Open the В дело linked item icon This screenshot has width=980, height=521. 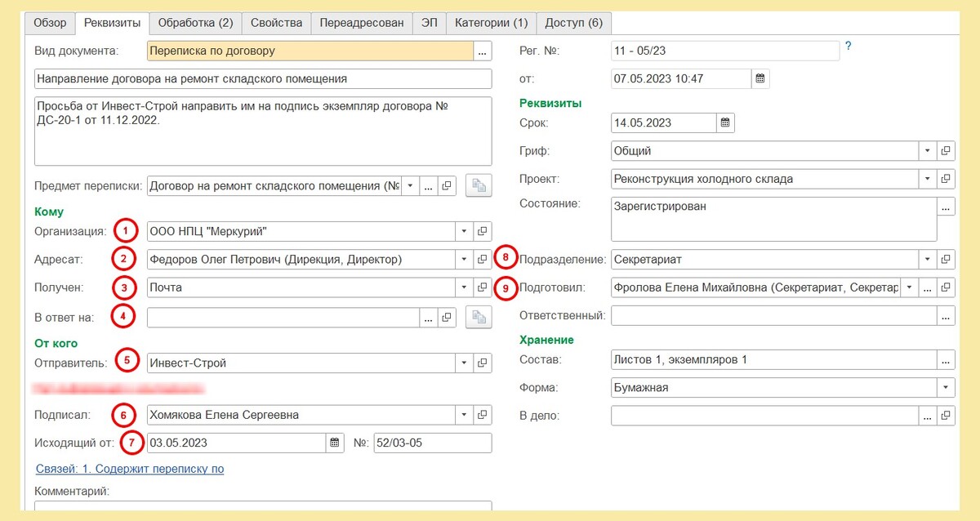946,416
